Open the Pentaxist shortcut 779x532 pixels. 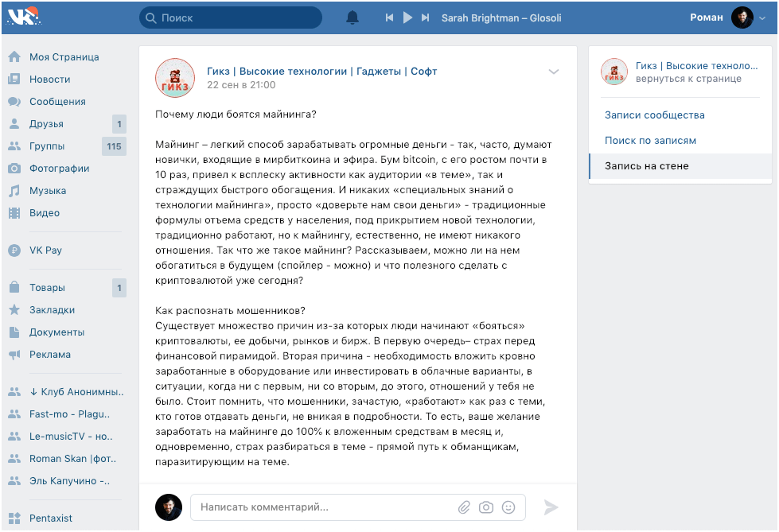[x=51, y=518]
